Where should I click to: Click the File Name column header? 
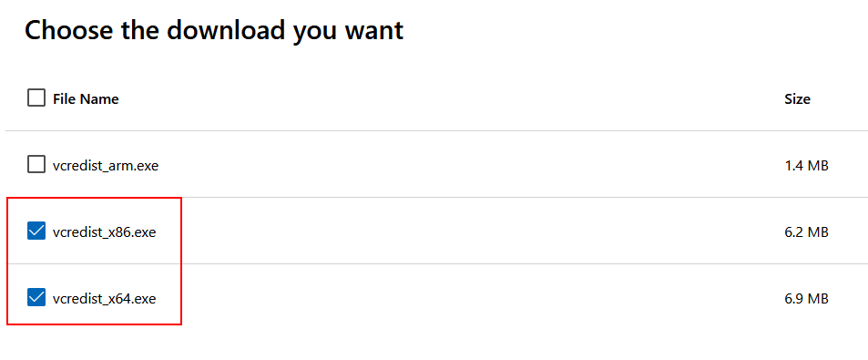tap(86, 99)
